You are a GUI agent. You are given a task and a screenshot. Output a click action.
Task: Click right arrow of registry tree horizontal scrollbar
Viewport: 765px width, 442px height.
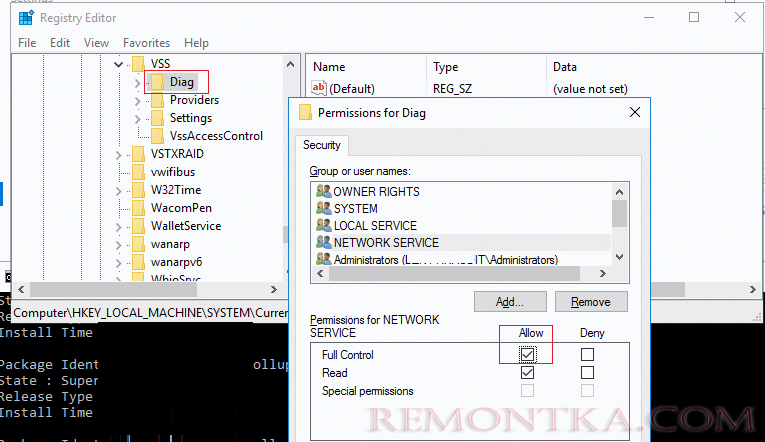(x=274, y=289)
